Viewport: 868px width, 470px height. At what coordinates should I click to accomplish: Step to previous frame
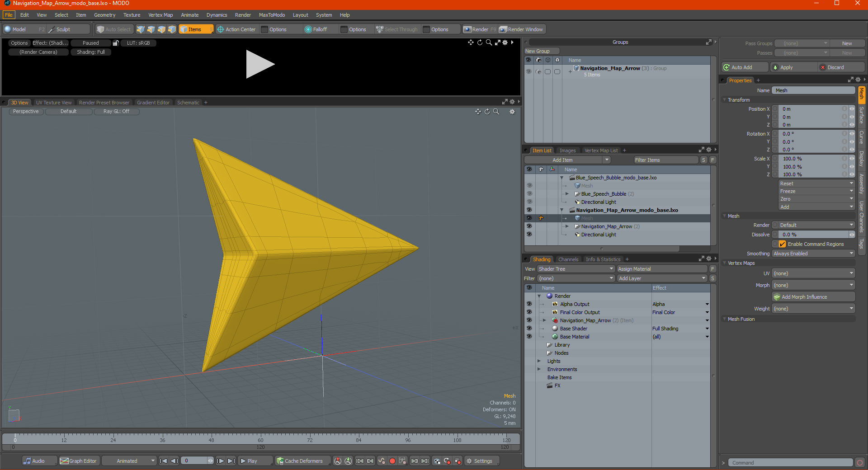(174, 461)
